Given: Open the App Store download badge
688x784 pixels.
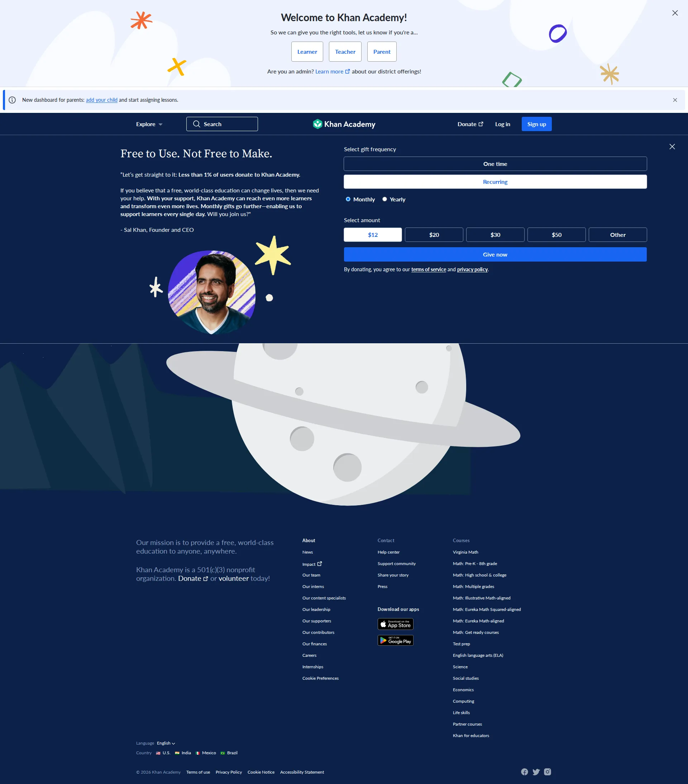Looking at the screenshot, I should [395, 624].
